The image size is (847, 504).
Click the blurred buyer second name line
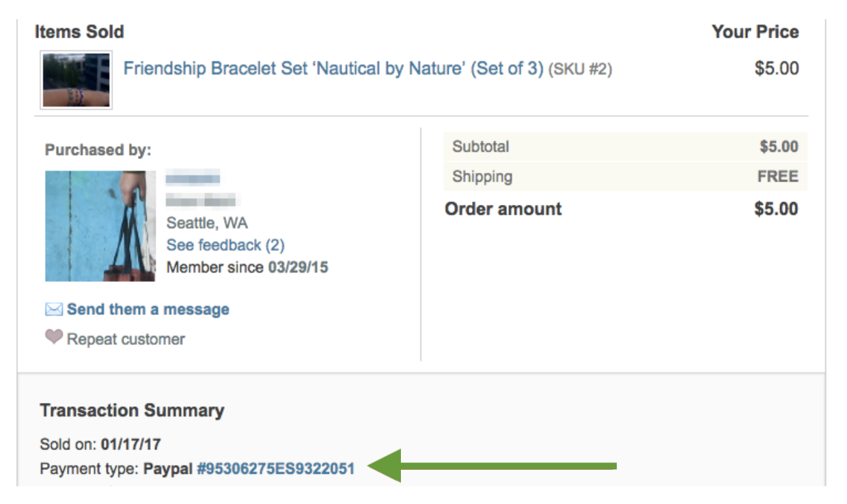click(201, 200)
